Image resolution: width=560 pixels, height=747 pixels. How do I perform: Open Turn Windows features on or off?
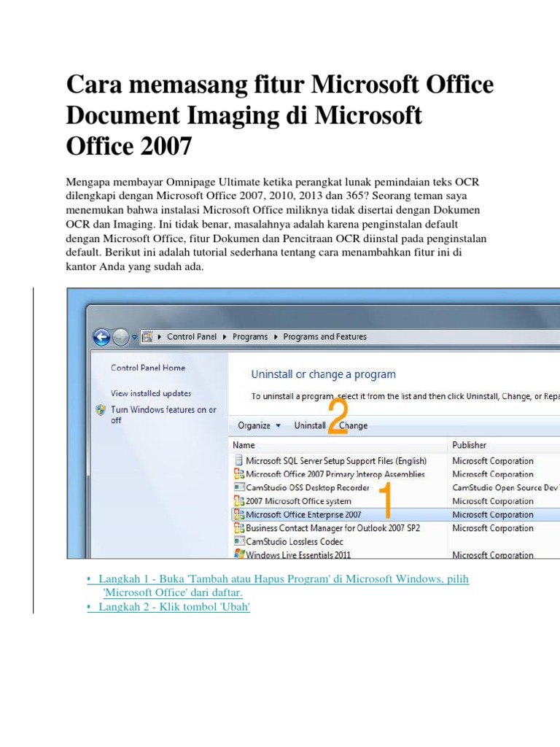[x=163, y=414]
